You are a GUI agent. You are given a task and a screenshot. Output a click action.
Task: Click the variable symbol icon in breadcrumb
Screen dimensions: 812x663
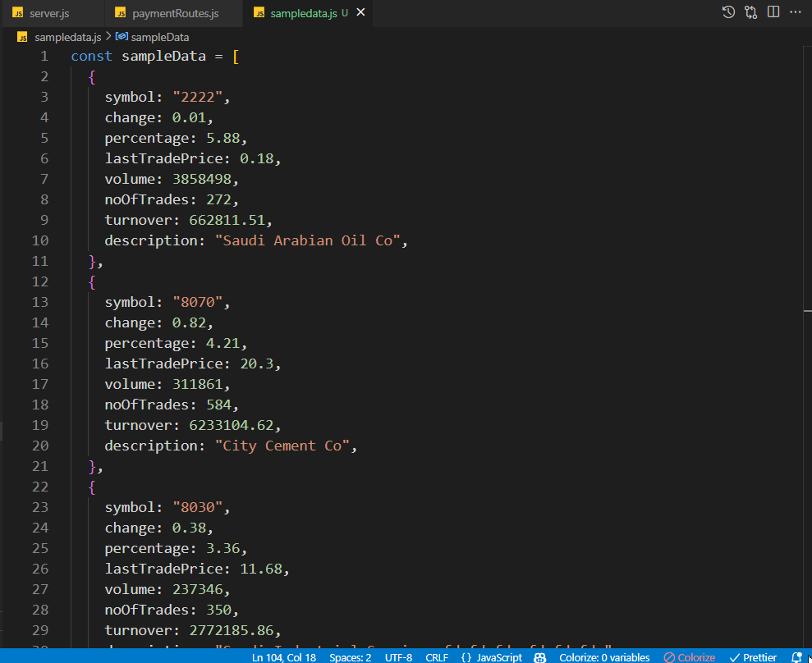(122, 37)
